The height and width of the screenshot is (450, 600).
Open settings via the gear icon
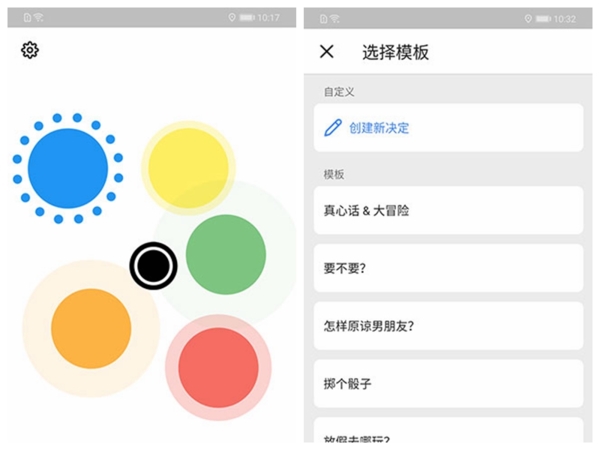30,50
